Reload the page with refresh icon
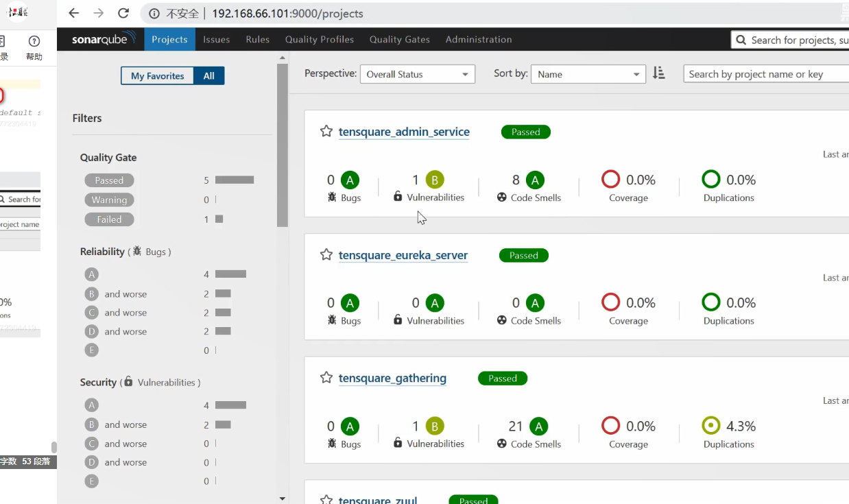Viewport: 849px width, 504px height. coord(123,13)
